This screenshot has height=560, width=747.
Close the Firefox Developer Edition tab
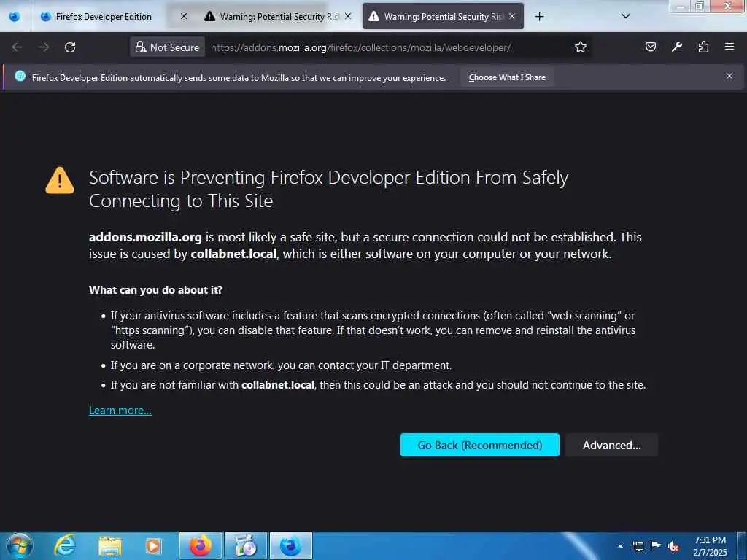click(183, 16)
